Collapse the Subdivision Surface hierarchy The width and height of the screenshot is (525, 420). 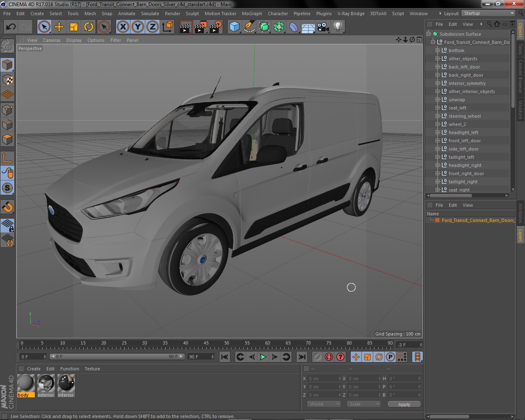coord(429,34)
